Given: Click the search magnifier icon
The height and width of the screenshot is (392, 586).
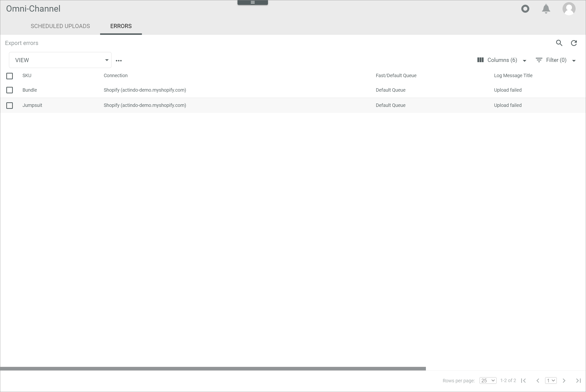Looking at the screenshot, I should coord(559,43).
